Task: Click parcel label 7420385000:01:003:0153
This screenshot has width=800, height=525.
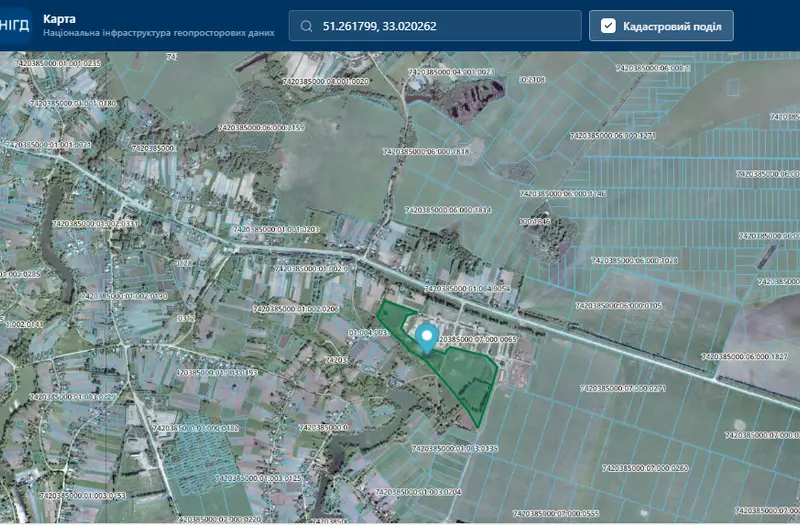Action: point(83,495)
